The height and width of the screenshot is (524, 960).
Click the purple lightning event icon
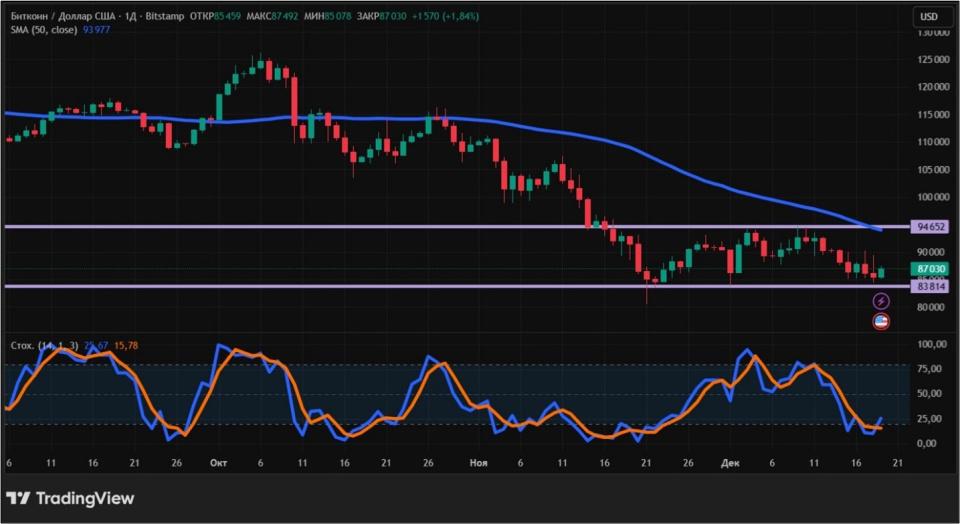tap(881, 301)
